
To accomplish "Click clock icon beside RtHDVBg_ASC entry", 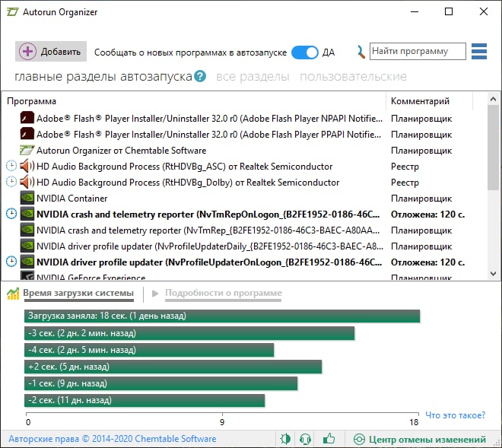I will coord(11,166).
